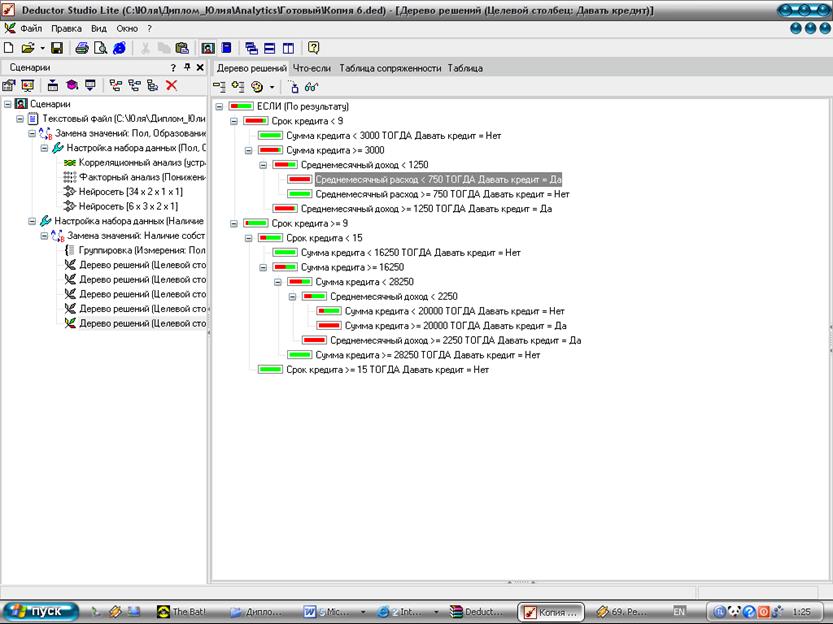Screen dimensions: 833x624
Task: Click the binoculars search icon in tree toolbar
Action: (311, 87)
